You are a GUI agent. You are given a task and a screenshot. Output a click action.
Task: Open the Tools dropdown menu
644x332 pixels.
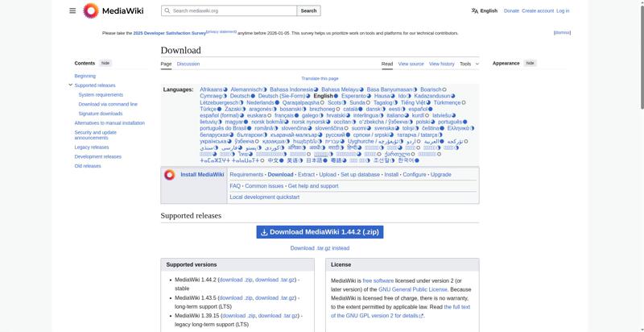coord(468,64)
